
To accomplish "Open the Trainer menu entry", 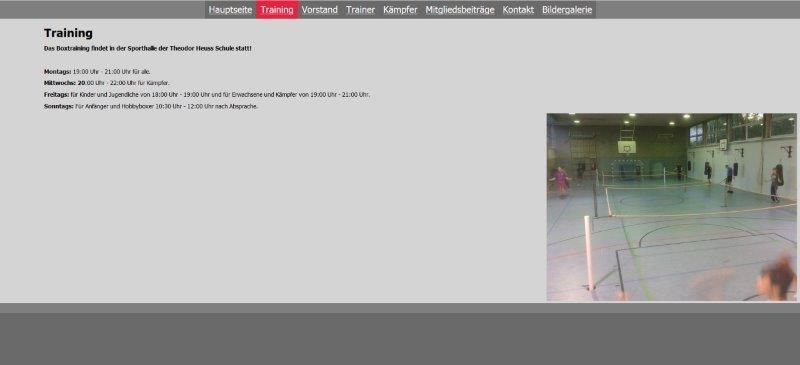I will pos(360,10).
